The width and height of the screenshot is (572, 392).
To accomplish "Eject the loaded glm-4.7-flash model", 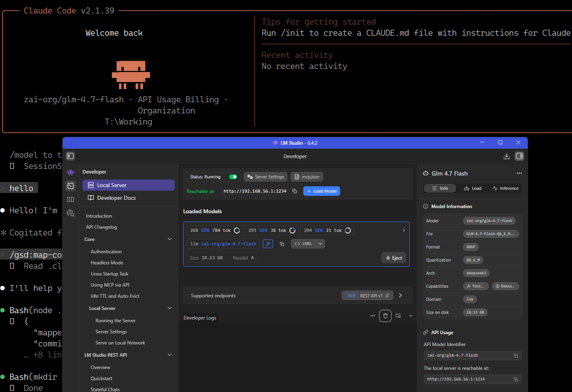I will [x=394, y=258].
